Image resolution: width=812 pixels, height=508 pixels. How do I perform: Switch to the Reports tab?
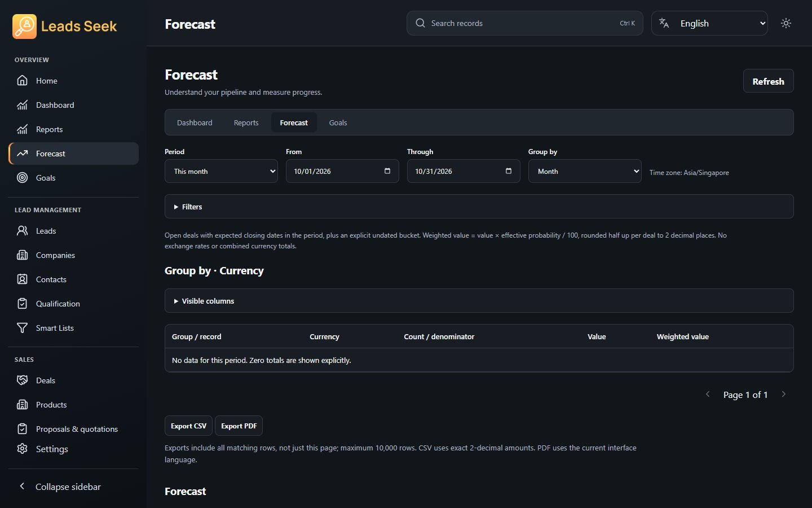tap(246, 122)
